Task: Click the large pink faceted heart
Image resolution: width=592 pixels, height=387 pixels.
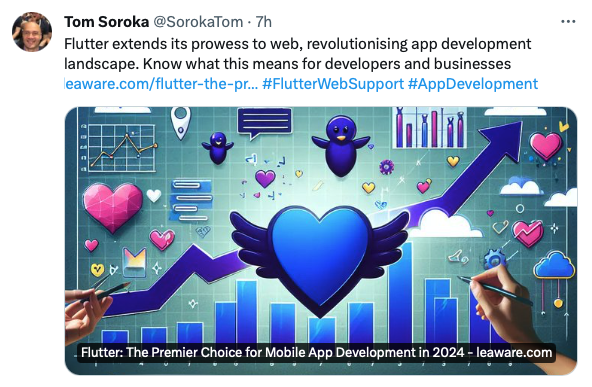Action: coord(113,207)
